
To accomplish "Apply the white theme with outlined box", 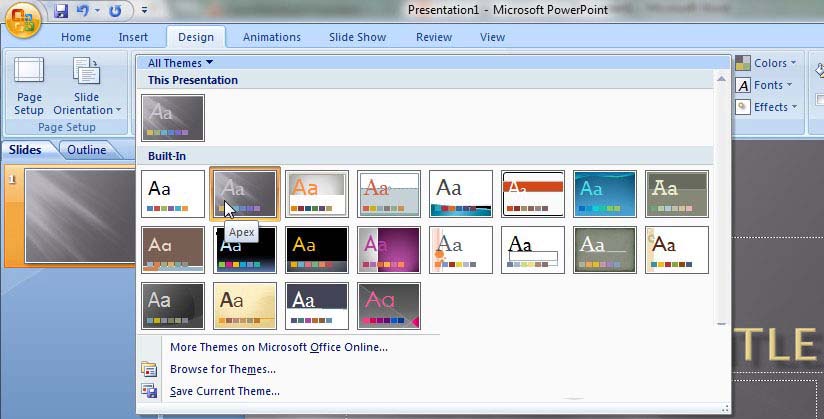I will coord(533,250).
